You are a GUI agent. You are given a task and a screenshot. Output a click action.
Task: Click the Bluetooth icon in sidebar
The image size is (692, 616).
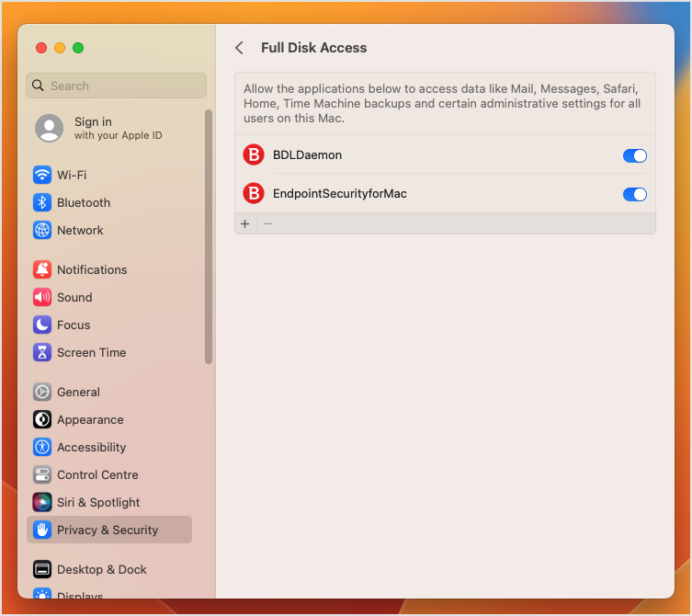[x=42, y=202]
